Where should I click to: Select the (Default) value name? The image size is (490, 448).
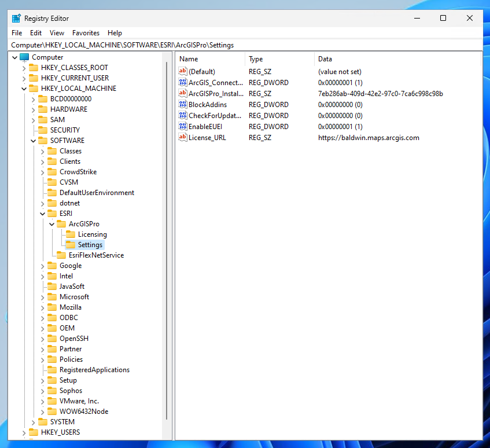(x=202, y=72)
